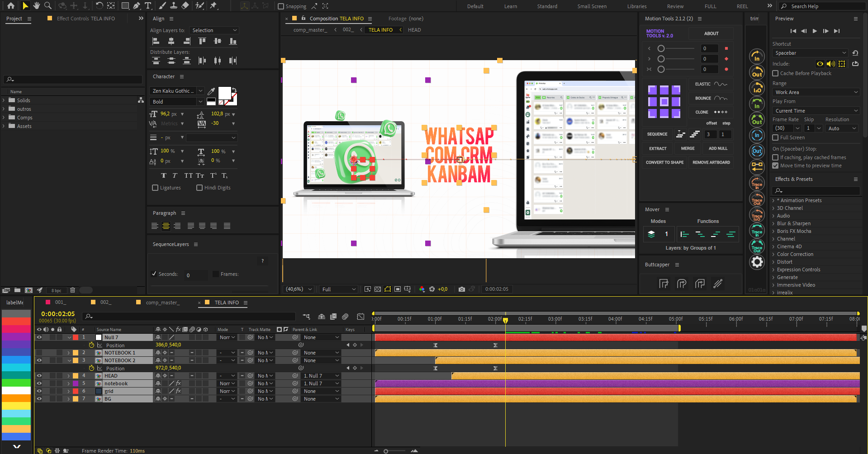The width and height of the screenshot is (868, 454).
Task: Select the Puppet Pin tool
Action: pos(213,6)
